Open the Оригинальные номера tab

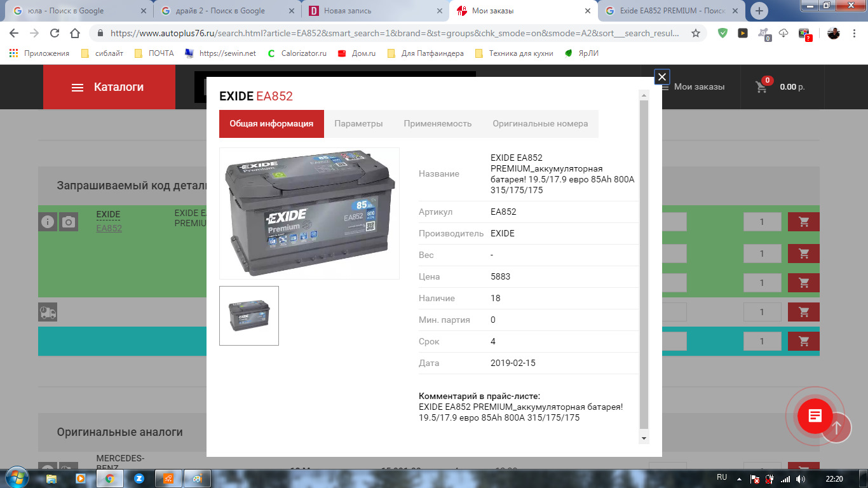(540, 124)
